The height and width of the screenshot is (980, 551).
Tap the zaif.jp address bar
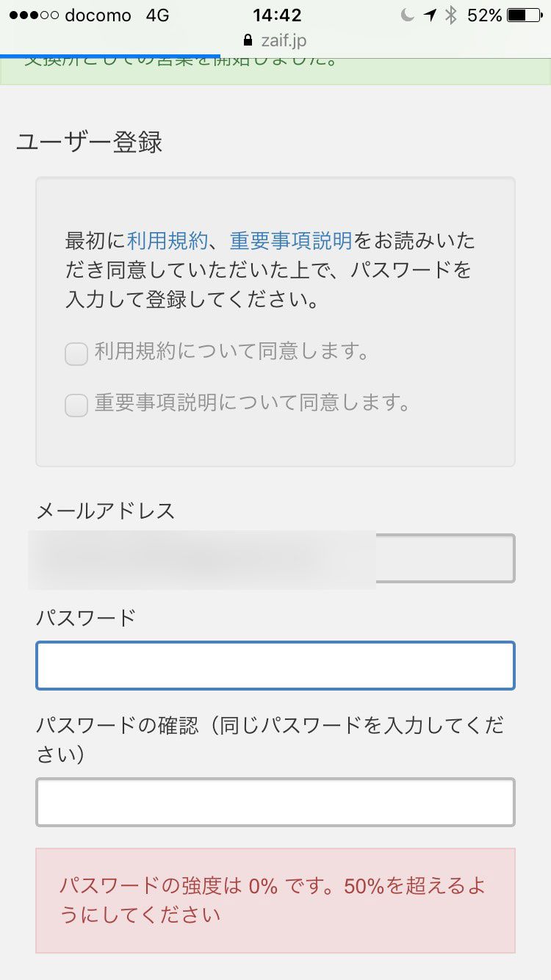click(x=275, y=40)
